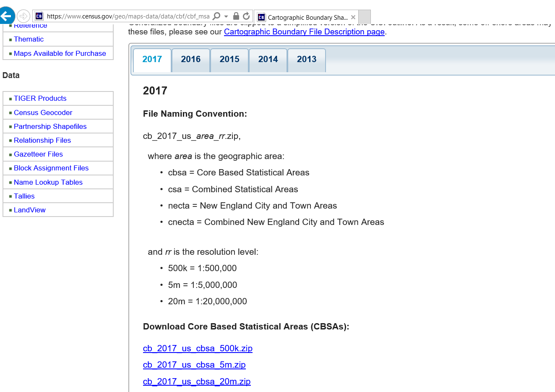Click '5m = 1:5,000,000' resolution bullet
This screenshot has height=392, width=555.
click(203, 285)
